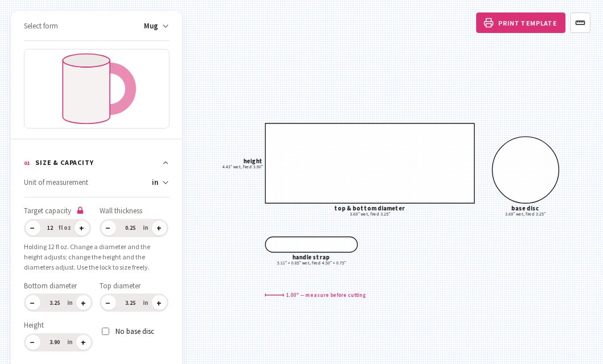The width and height of the screenshot is (603, 364).
Task: Click the ruler icon button
Action: point(580,23)
